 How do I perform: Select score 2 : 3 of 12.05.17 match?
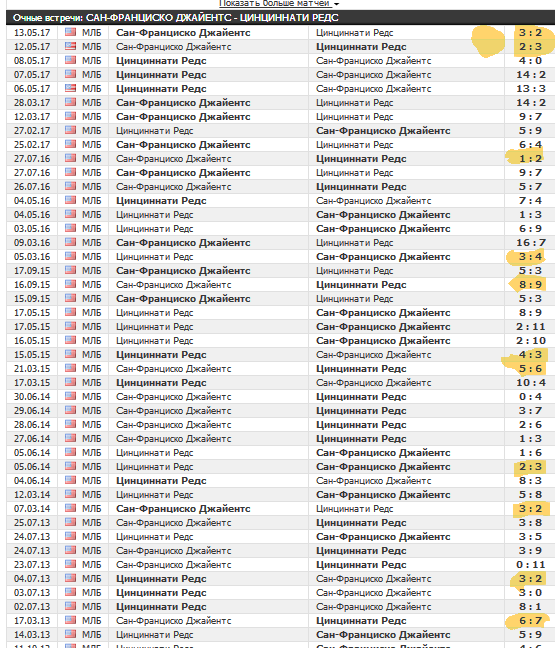coord(531,47)
